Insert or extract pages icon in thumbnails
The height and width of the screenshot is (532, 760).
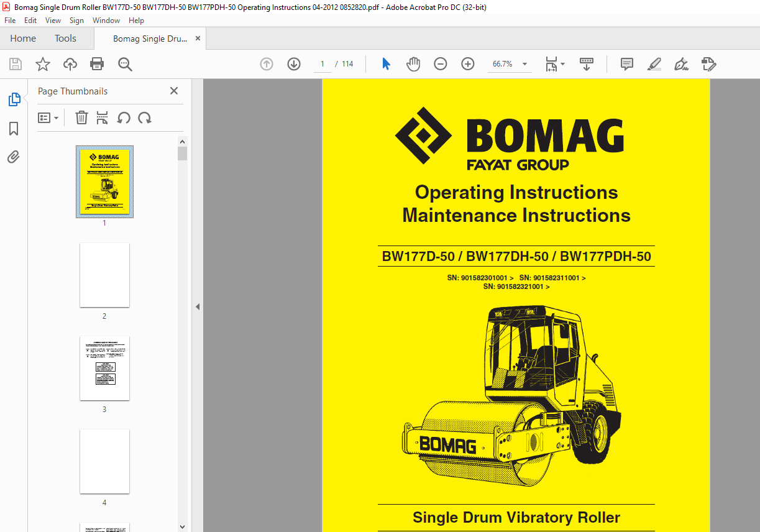tap(103, 117)
